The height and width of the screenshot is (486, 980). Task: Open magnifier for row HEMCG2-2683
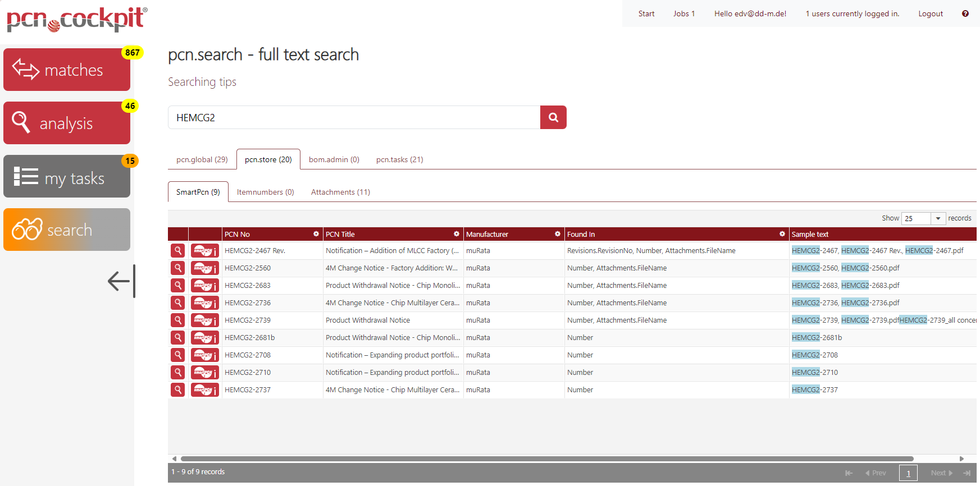(178, 286)
